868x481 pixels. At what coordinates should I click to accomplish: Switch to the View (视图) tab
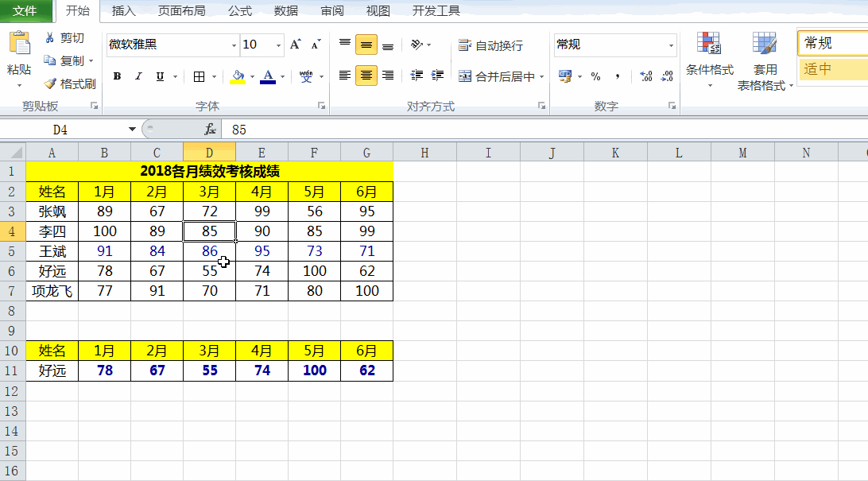378,10
